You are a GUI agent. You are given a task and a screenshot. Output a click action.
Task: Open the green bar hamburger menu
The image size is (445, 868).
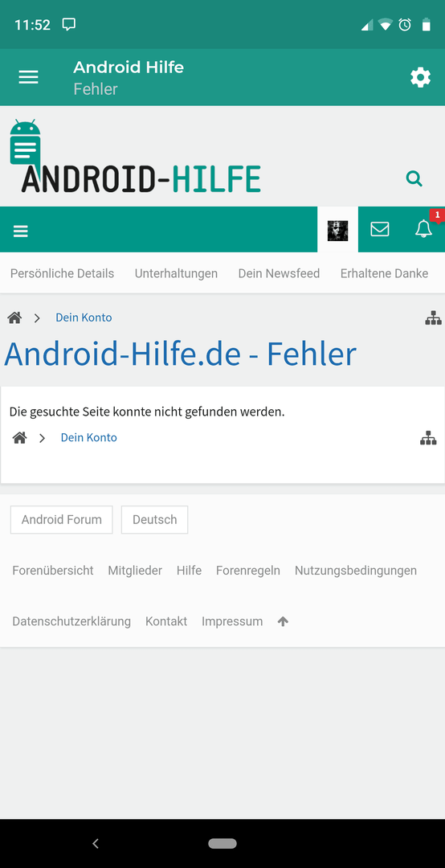pyautogui.click(x=20, y=231)
